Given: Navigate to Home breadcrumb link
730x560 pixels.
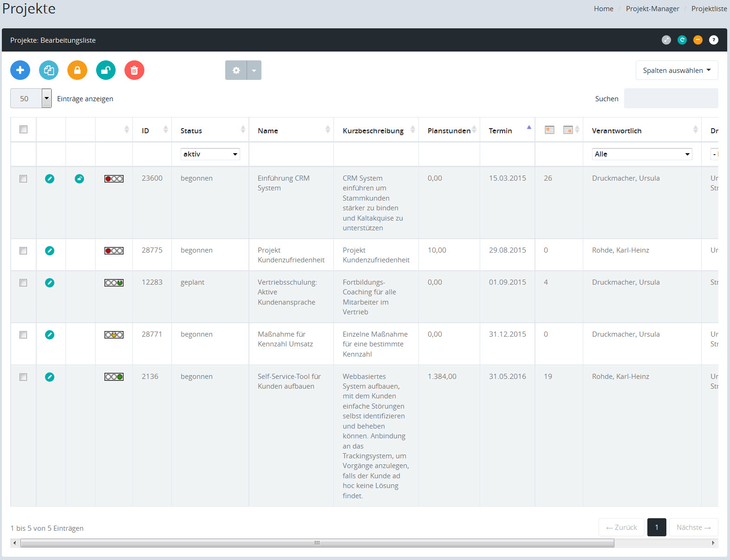Looking at the screenshot, I should click(x=603, y=9).
